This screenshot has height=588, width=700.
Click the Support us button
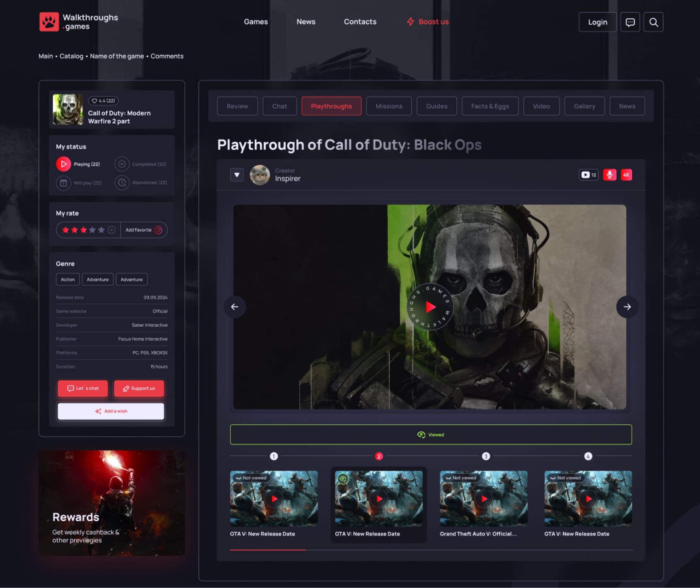click(x=139, y=389)
